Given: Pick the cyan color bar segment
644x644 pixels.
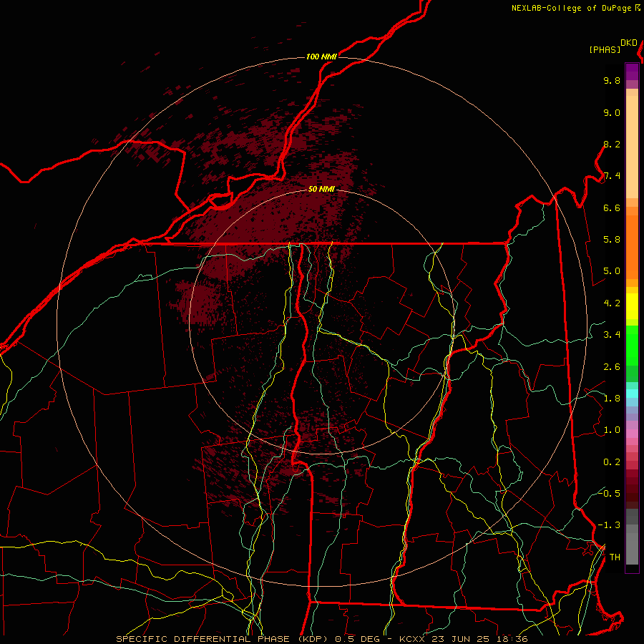Looking at the screenshot, I should point(632,394).
